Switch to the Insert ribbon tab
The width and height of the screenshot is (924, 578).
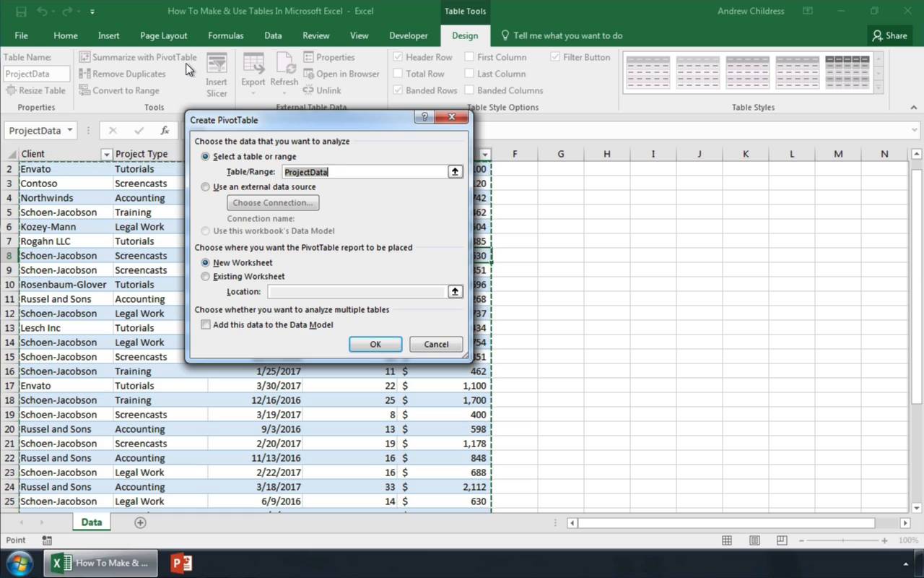tap(109, 35)
